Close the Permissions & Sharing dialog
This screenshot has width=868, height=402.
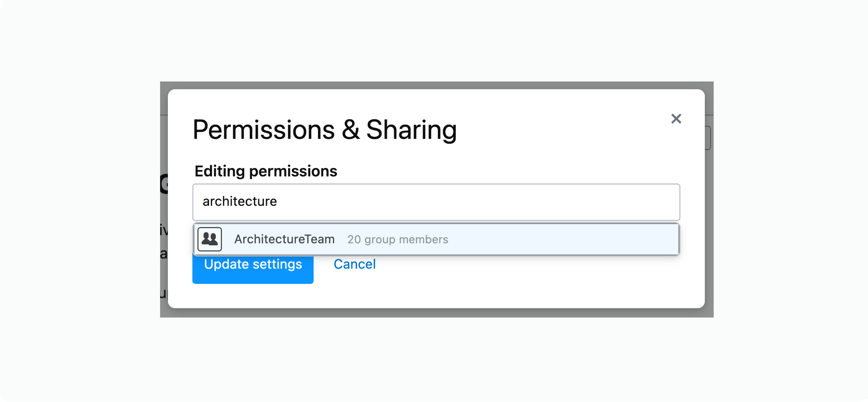pyautogui.click(x=676, y=119)
